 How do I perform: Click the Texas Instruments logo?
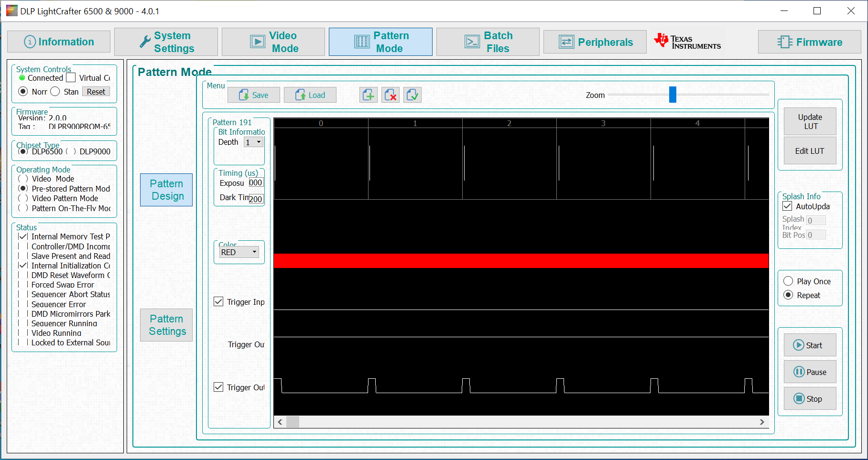coord(687,42)
